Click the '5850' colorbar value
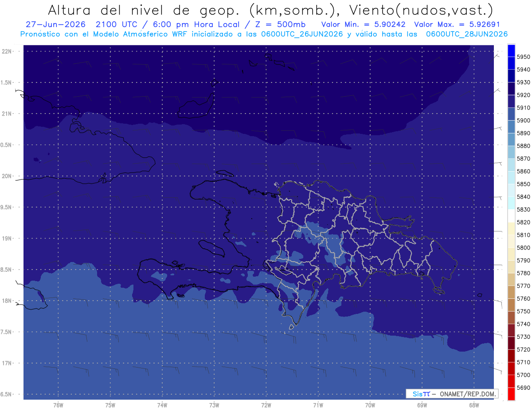 [524, 184]
